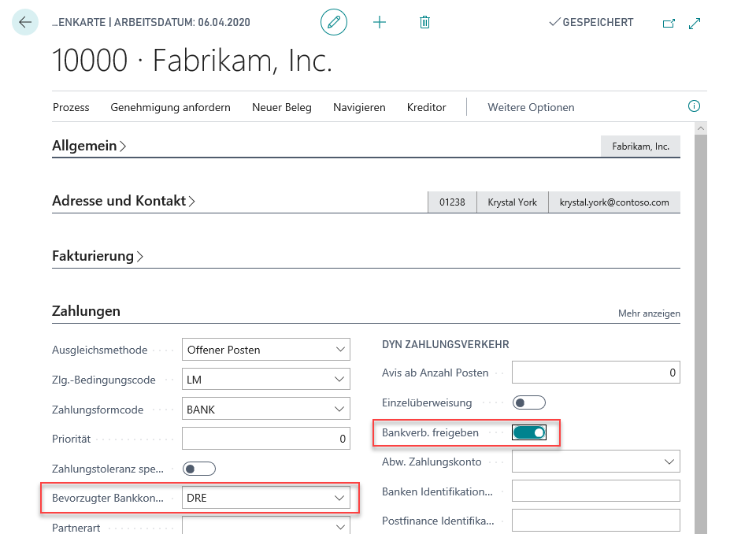The height and width of the screenshot is (534, 756).
Task: Open the Navigieren menu
Action: [359, 107]
